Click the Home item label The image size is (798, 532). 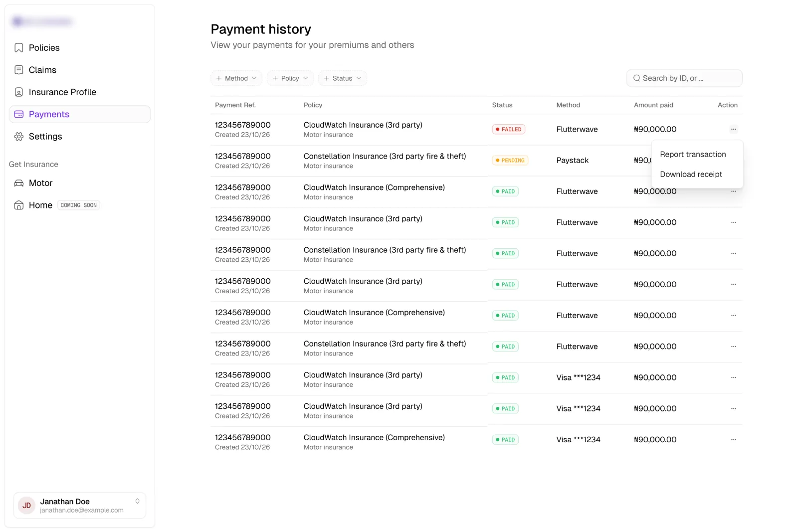pos(40,205)
